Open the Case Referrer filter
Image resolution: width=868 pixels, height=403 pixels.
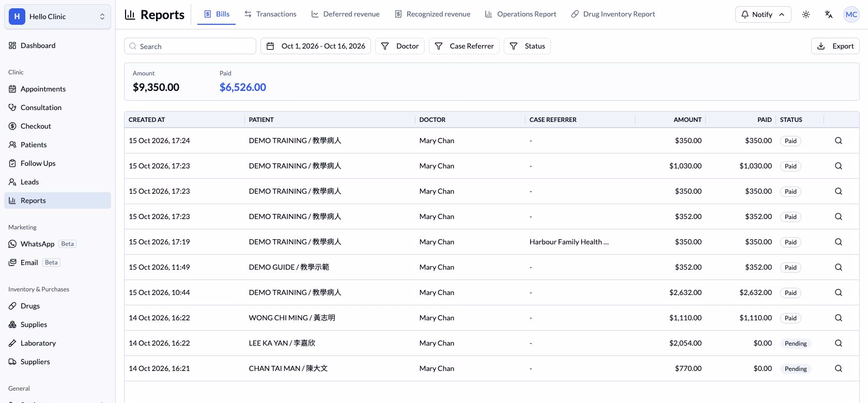point(464,46)
